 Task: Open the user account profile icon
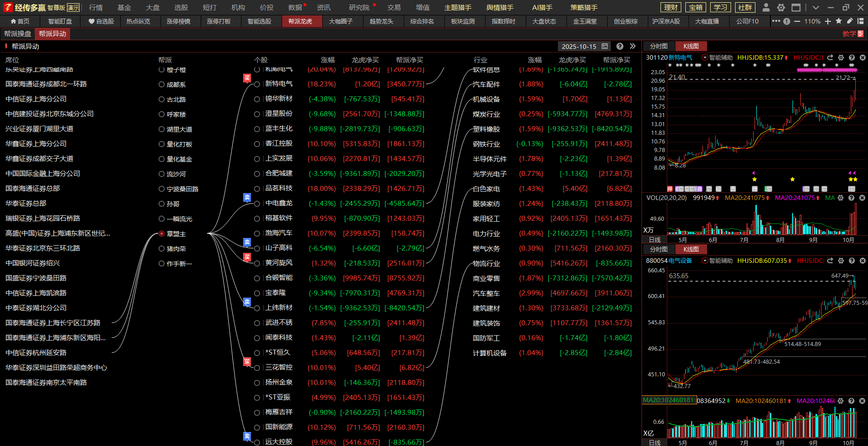coord(766,7)
